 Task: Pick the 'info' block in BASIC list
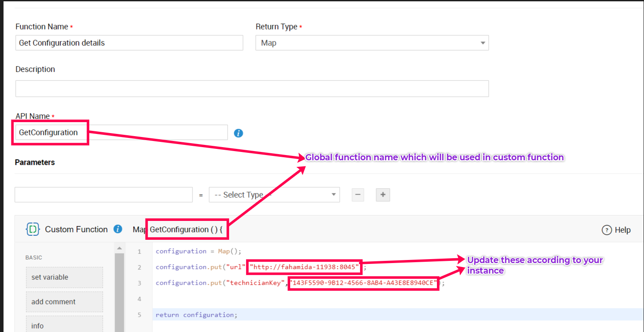[x=64, y=325]
